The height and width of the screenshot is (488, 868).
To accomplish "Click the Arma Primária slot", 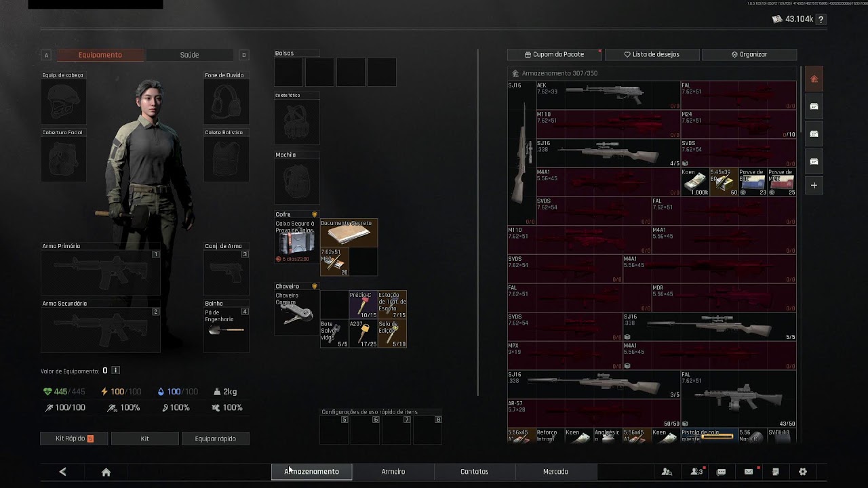I will coord(100,272).
